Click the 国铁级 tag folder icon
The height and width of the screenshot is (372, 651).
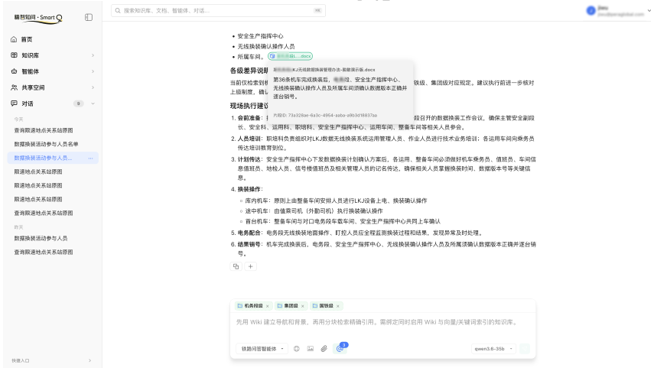tap(315, 306)
